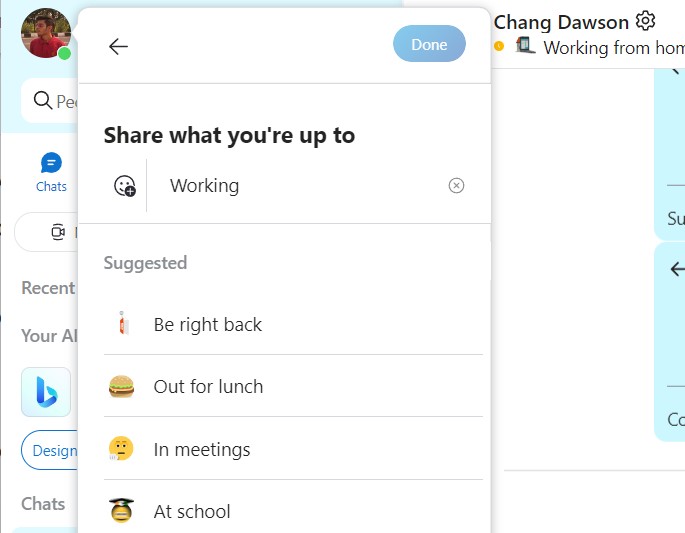The image size is (685, 533).
Task: Select In meetings suggested status
Action: click(202, 450)
